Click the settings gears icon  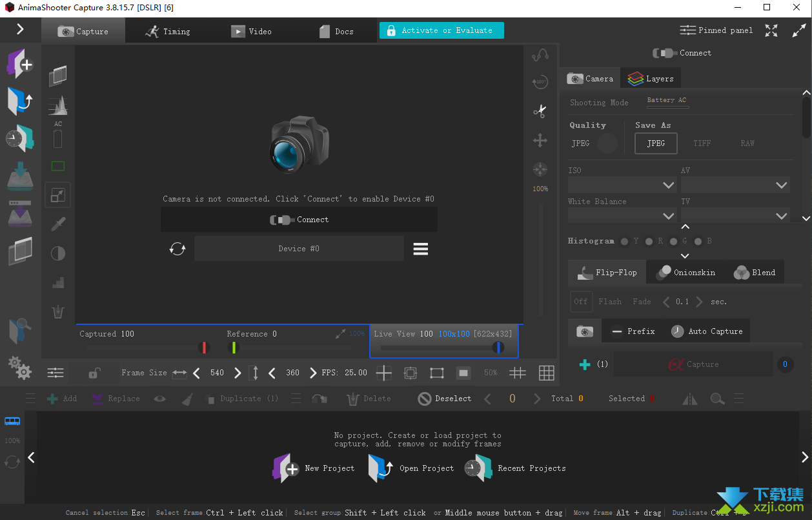[x=20, y=368]
